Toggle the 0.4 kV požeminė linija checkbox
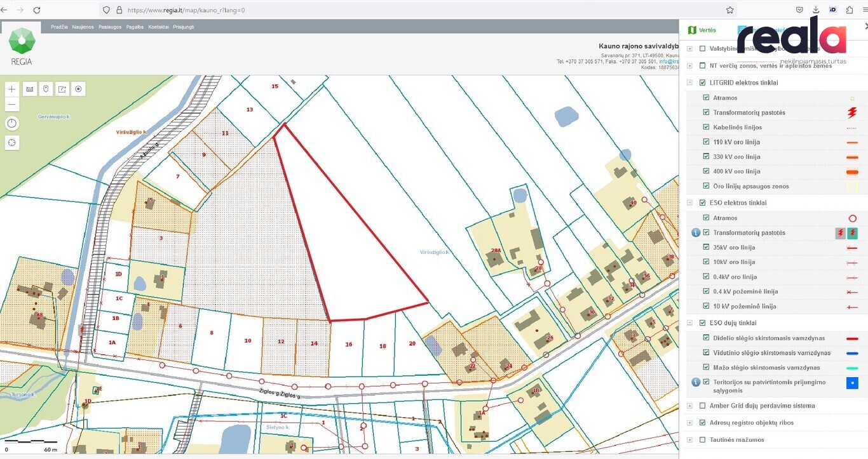868x459 pixels. (x=707, y=291)
